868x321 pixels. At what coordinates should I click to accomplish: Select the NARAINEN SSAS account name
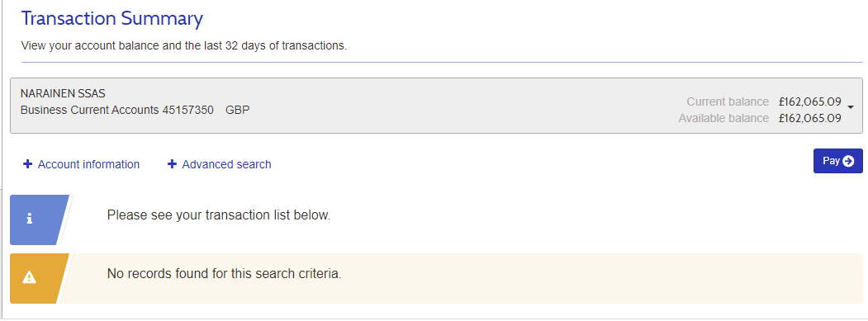[63, 93]
